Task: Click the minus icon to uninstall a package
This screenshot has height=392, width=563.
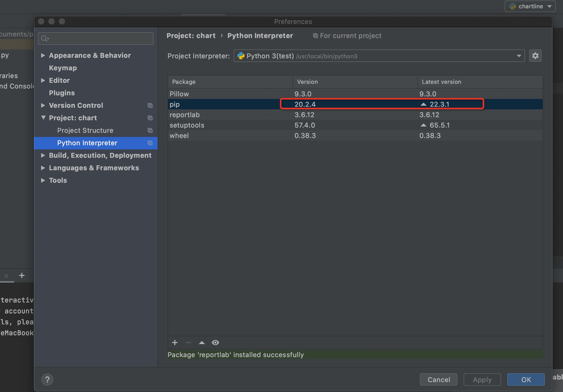Action: [188, 343]
